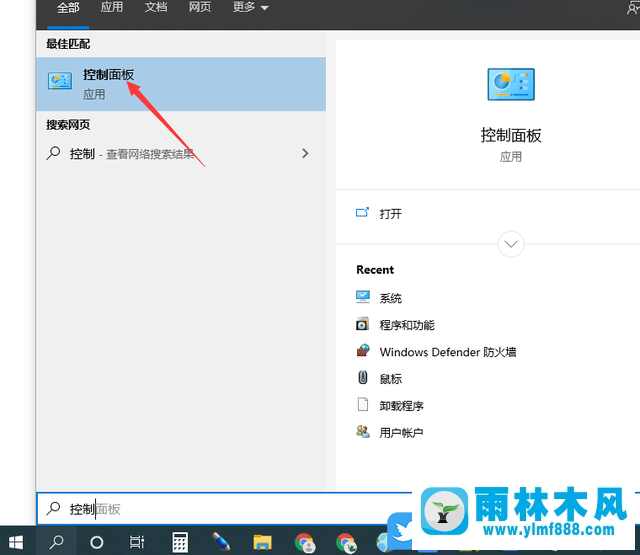The width and height of the screenshot is (640, 555).
Task: Click 打开 to open Control Panel
Action: (391, 214)
